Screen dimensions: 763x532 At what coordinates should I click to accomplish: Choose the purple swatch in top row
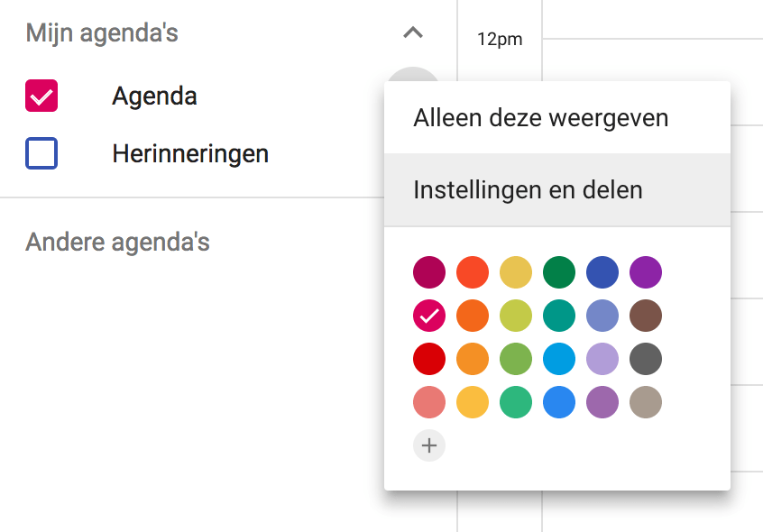pyautogui.click(x=645, y=272)
